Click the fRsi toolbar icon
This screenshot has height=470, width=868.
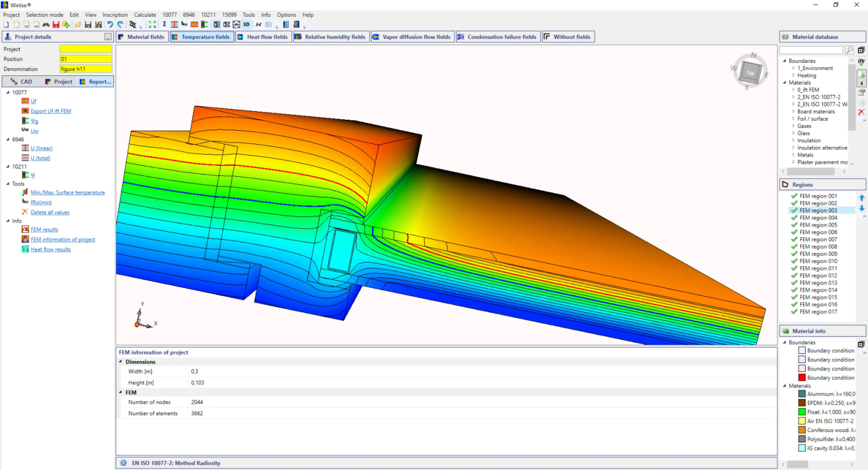pos(184,24)
